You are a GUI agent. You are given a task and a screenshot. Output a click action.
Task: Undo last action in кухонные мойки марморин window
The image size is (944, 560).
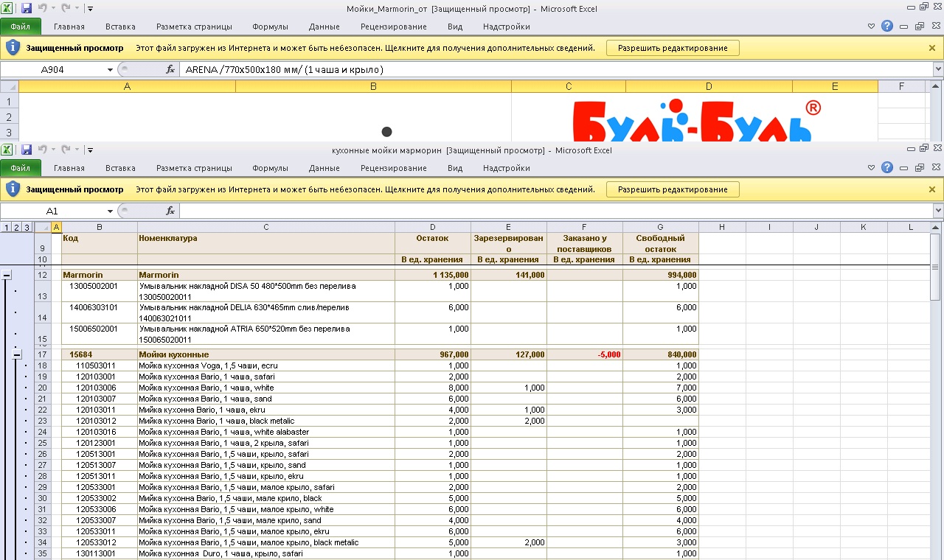pos(43,150)
